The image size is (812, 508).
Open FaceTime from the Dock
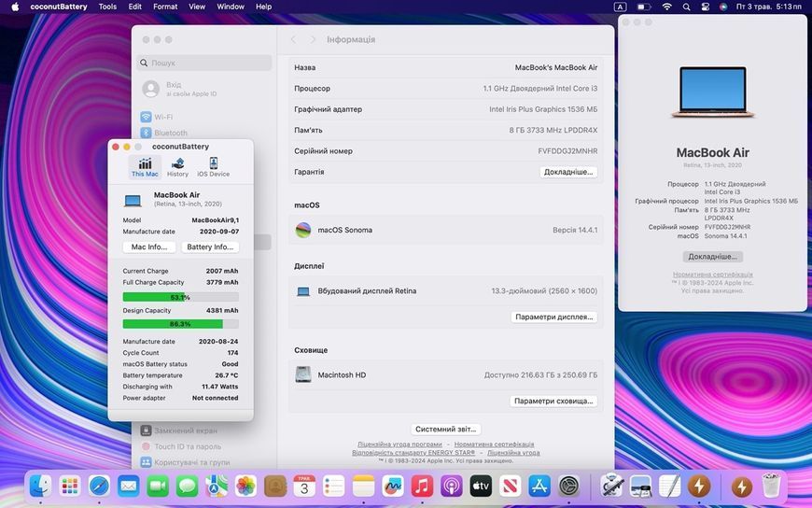click(x=158, y=487)
